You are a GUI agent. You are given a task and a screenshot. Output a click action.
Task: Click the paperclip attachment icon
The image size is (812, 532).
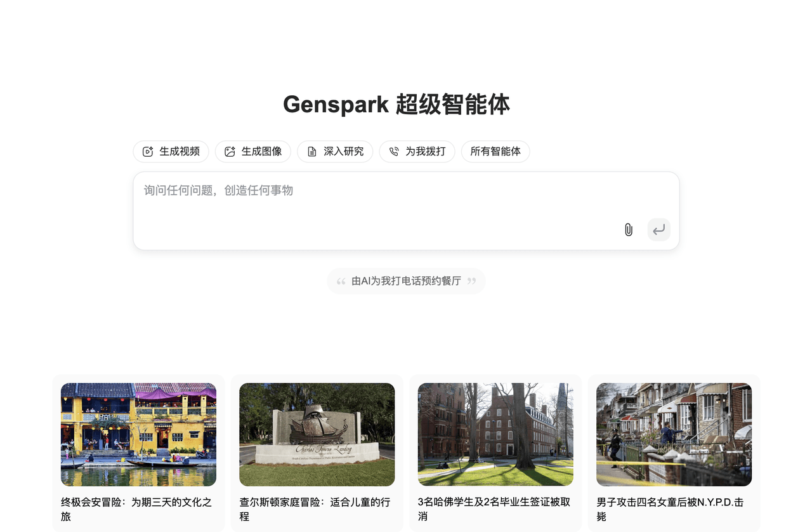(628, 230)
